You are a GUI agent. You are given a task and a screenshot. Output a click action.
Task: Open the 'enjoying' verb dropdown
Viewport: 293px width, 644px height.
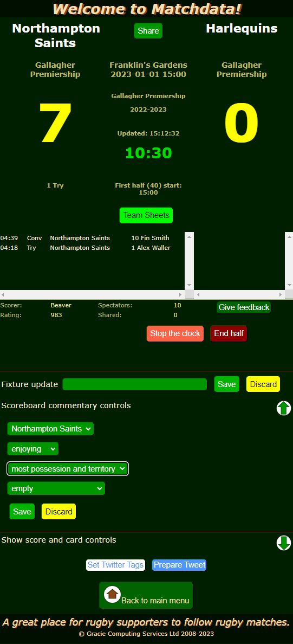click(x=33, y=449)
